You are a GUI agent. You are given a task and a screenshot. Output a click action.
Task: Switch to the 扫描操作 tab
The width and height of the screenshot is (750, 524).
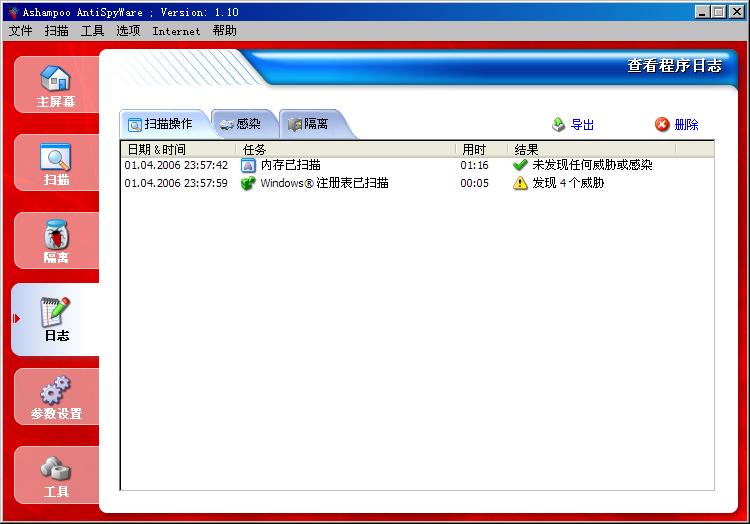(x=164, y=124)
